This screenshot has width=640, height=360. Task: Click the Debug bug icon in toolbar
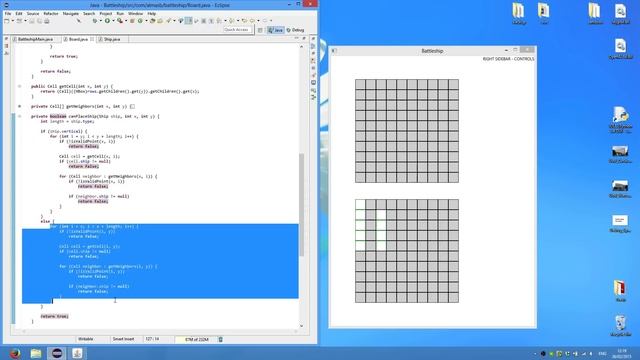tap(95, 20)
